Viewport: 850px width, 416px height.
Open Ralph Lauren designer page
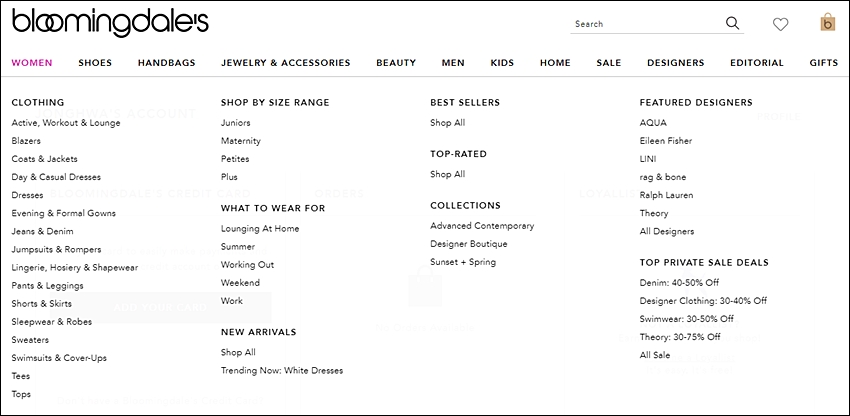[x=666, y=195]
